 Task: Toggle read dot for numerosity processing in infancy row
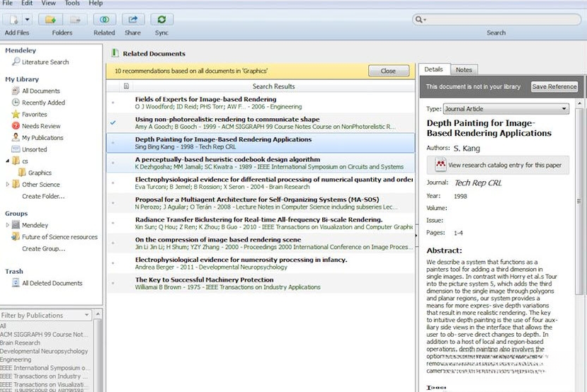click(x=113, y=263)
